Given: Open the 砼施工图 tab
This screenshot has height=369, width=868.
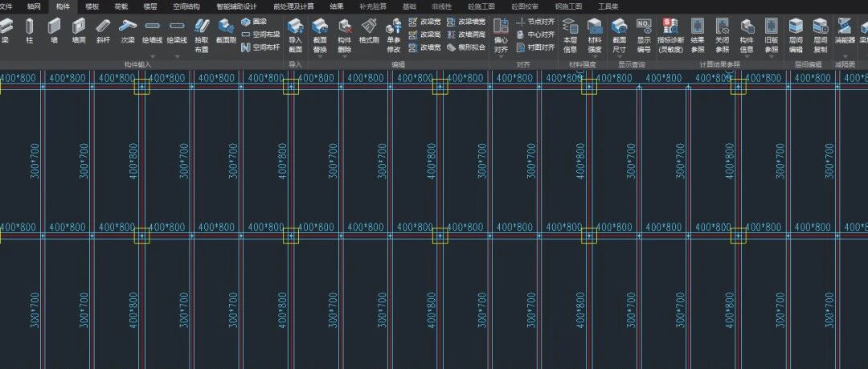Looking at the screenshot, I should 481,6.
